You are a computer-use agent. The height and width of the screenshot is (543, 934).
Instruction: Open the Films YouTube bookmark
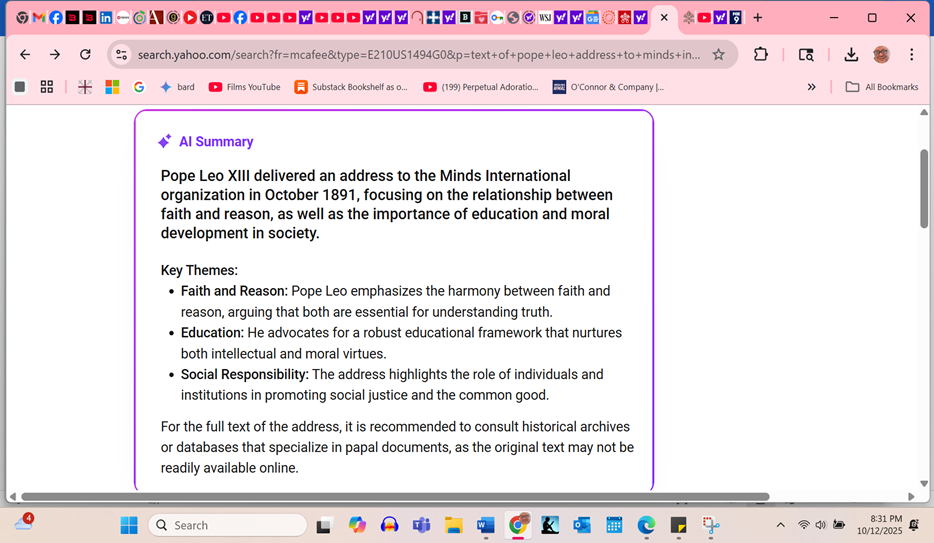244,87
